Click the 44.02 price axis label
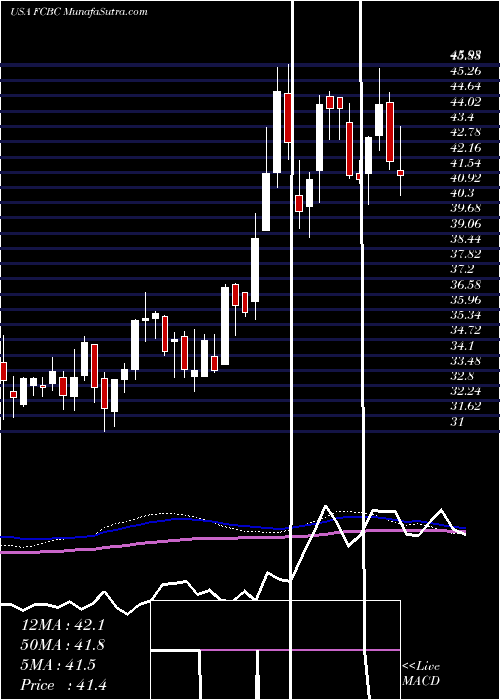The height and width of the screenshot is (700, 500). (466, 101)
